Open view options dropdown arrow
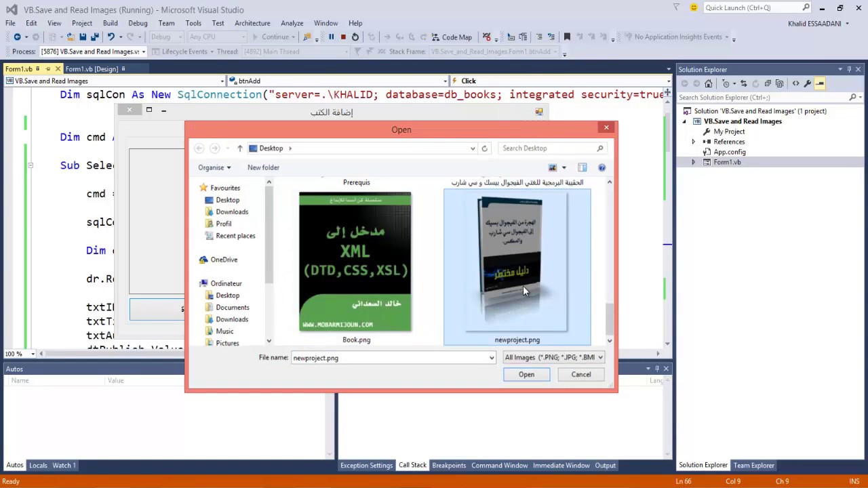This screenshot has height=488, width=868. point(564,167)
